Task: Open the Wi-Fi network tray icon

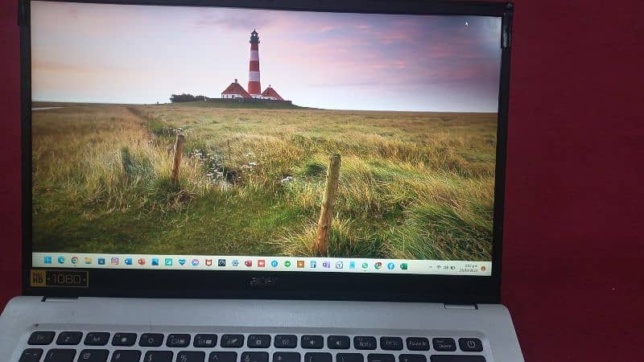Action: [439, 266]
